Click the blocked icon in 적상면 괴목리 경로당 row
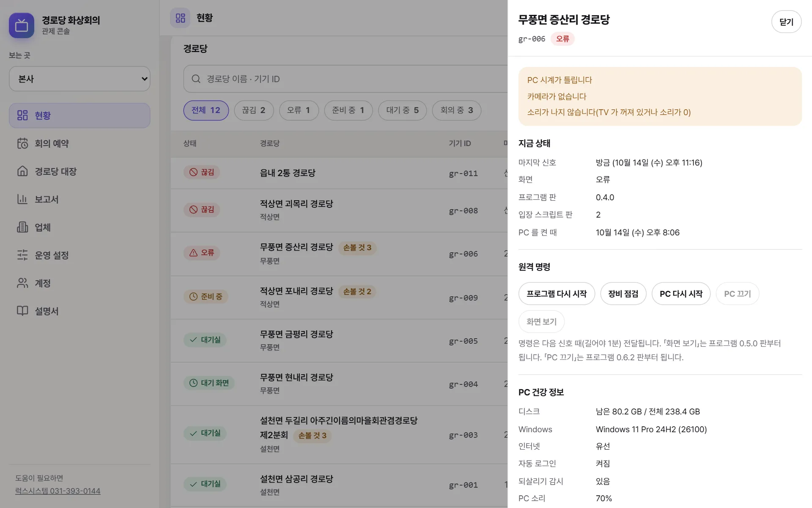Image resolution: width=812 pixels, height=508 pixels. pyautogui.click(x=193, y=209)
